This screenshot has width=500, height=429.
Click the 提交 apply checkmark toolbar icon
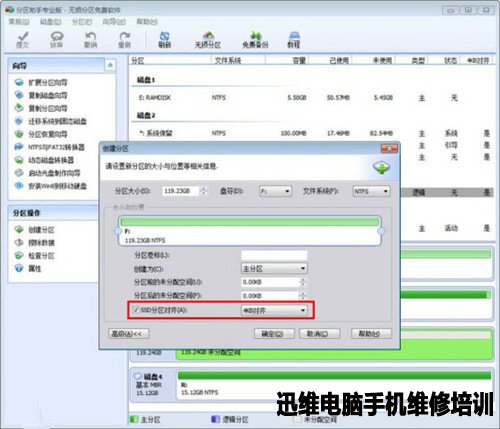[23, 40]
